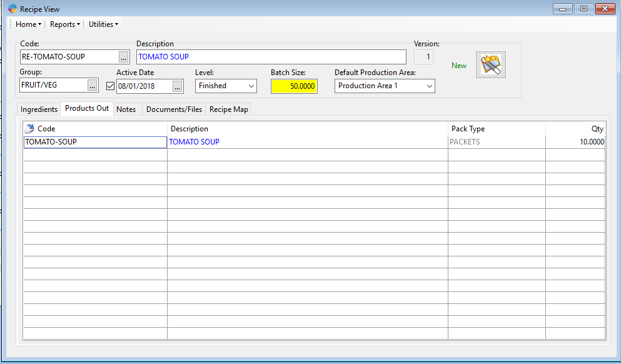Open the Active Date picker ellipsis button
621x364 pixels.
click(x=178, y=86)
